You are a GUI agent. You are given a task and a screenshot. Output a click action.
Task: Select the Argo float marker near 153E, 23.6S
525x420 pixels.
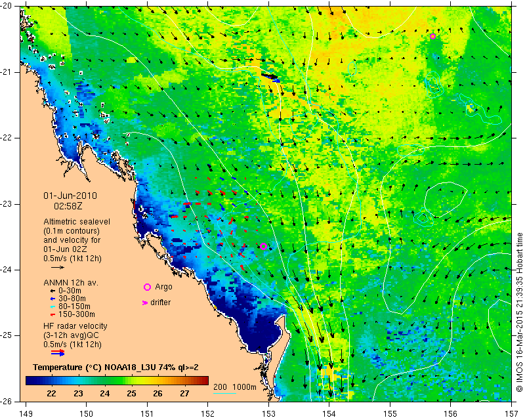263,247
